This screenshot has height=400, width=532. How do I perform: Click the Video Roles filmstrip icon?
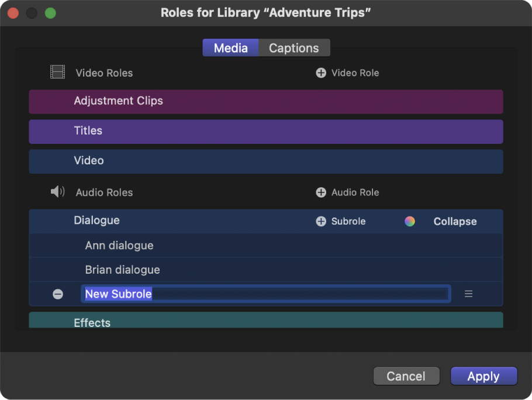coord(57,72)
